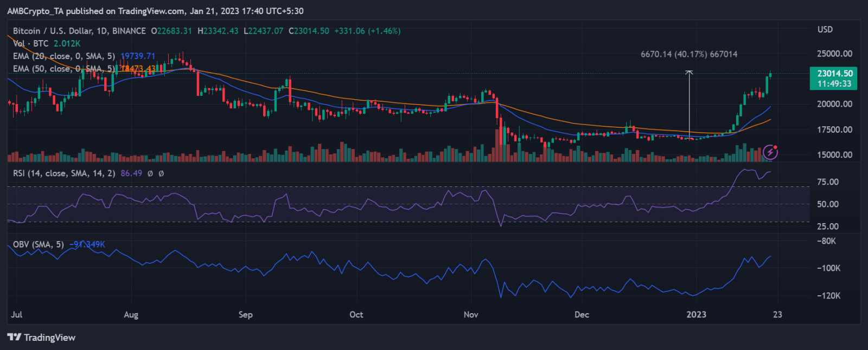Select the Vol · BTC indicator legend
The height and width of the screenshot is (350, 868).
click(x=31, y=43)
